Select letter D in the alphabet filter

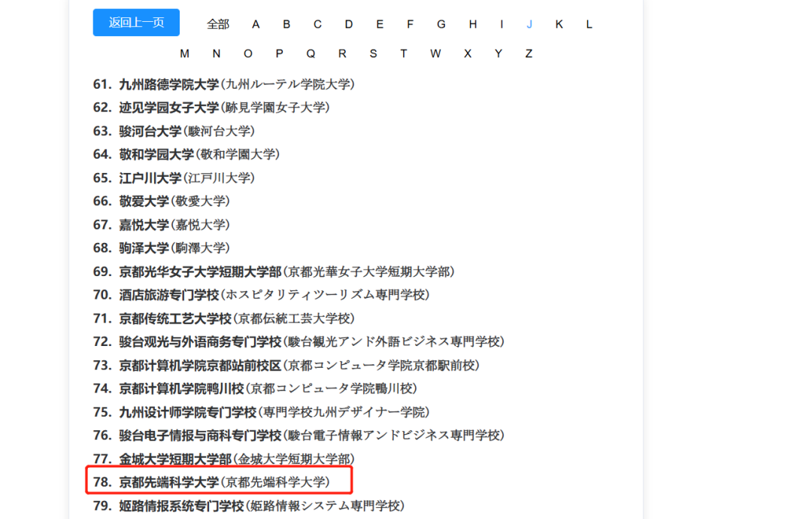click(x=348, y=23)
